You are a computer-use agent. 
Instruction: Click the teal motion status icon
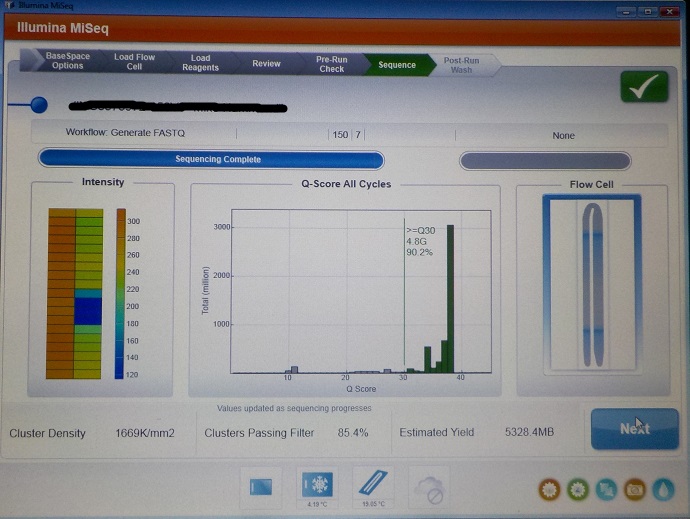coord(606,490)
